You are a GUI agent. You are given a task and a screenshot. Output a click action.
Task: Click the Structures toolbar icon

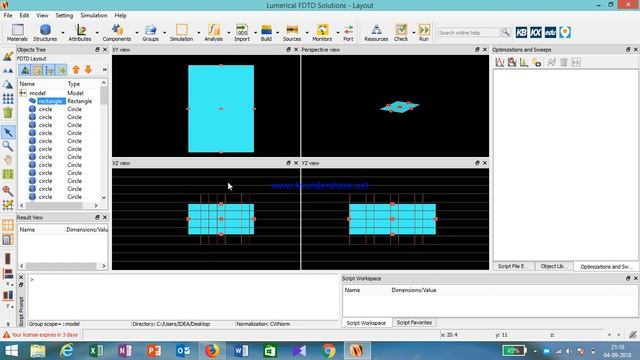(45, 32)
